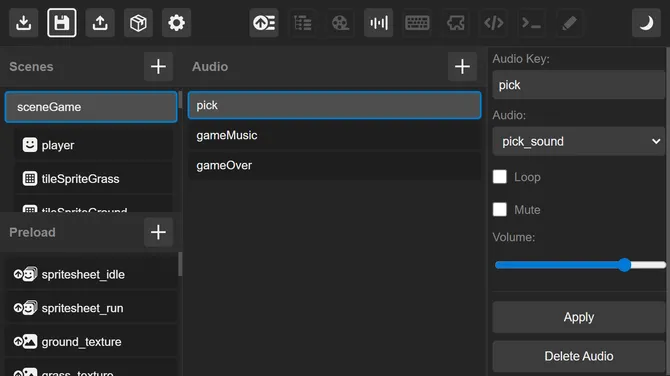Click the upload/export icon
This screenshot has width=670, height=376.
pyautogui.click(x=100, y=23)
